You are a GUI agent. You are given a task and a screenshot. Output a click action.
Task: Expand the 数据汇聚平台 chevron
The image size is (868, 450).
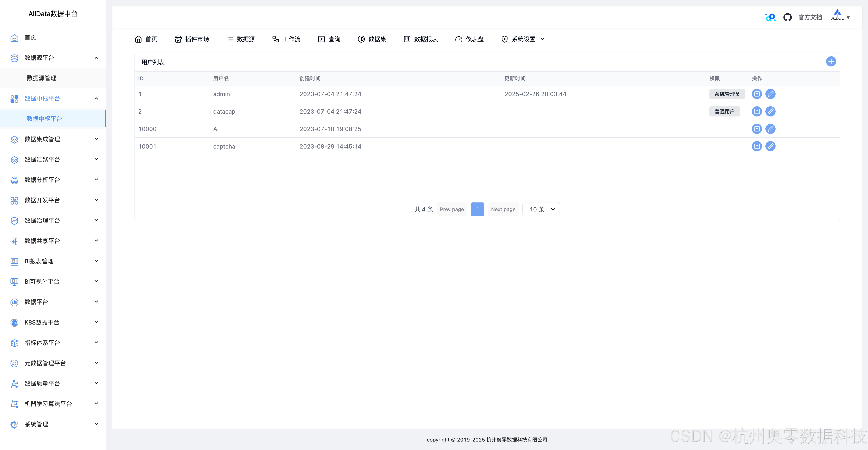(x=96, y=159)
